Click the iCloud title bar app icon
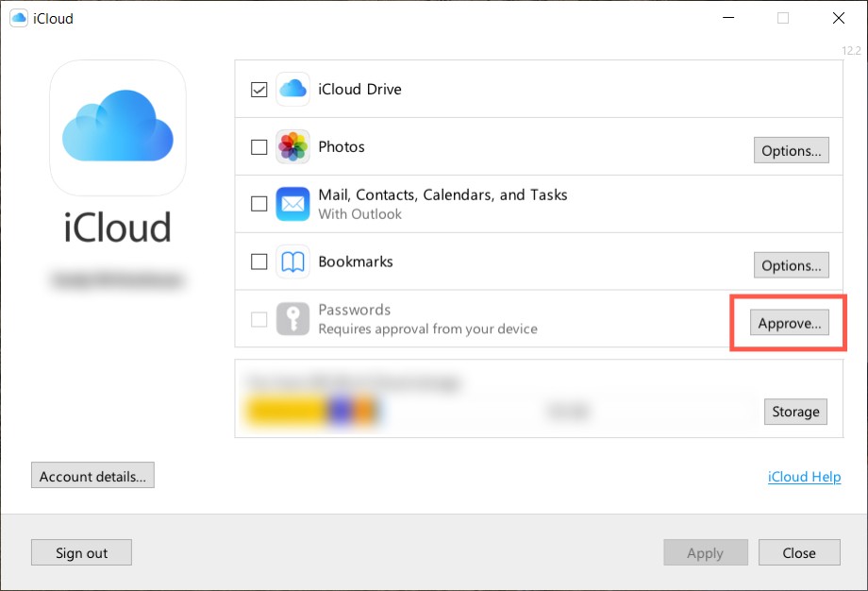 [x=19, y=18]
